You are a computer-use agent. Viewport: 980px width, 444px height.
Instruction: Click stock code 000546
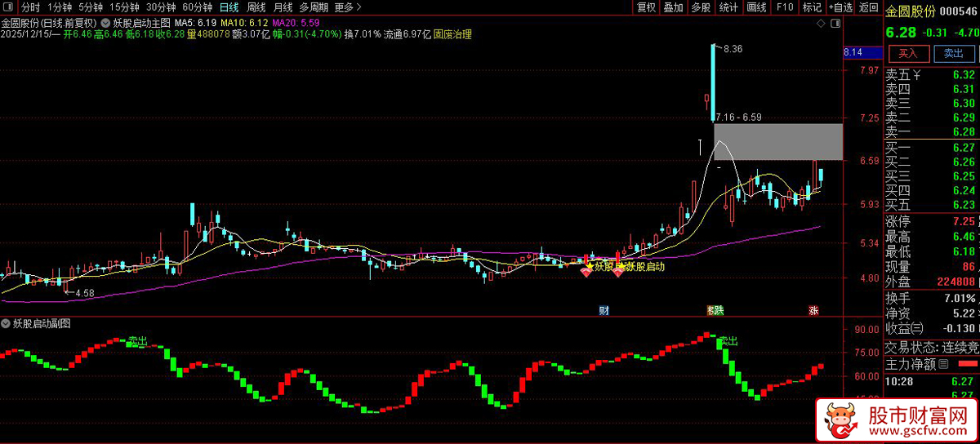(959, 11)
